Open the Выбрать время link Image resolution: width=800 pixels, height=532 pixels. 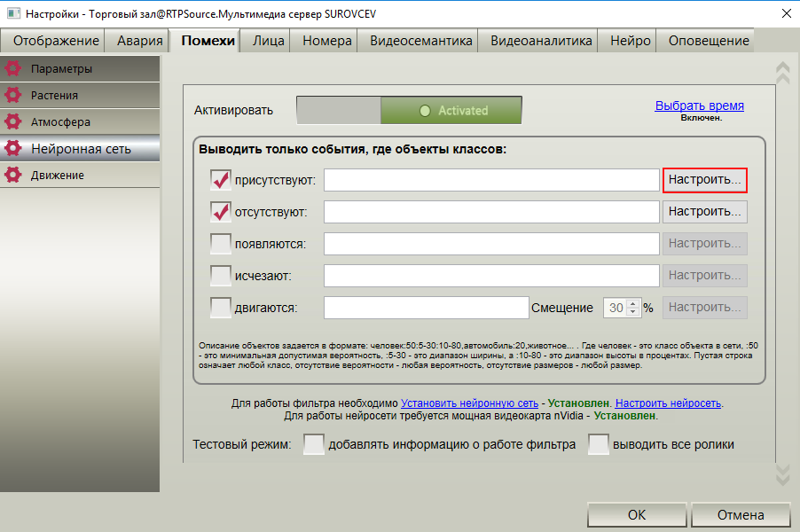tap(700, 106)
